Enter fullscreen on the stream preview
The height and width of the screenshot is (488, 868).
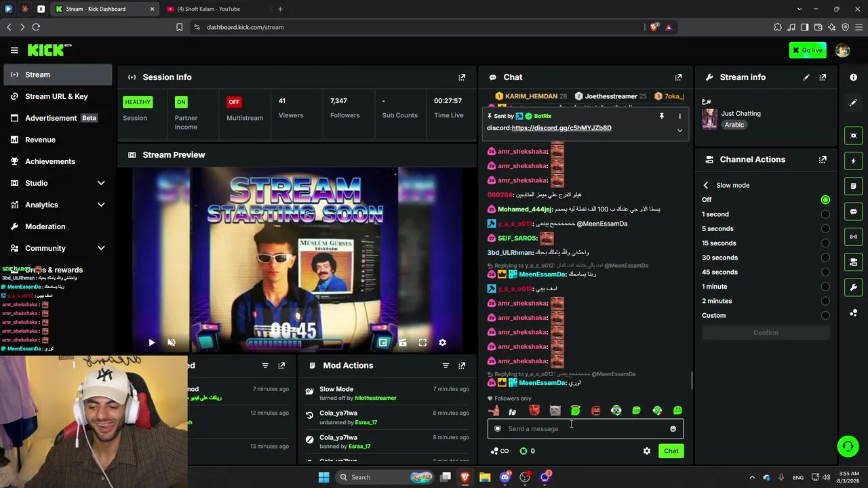pos(422,343)
